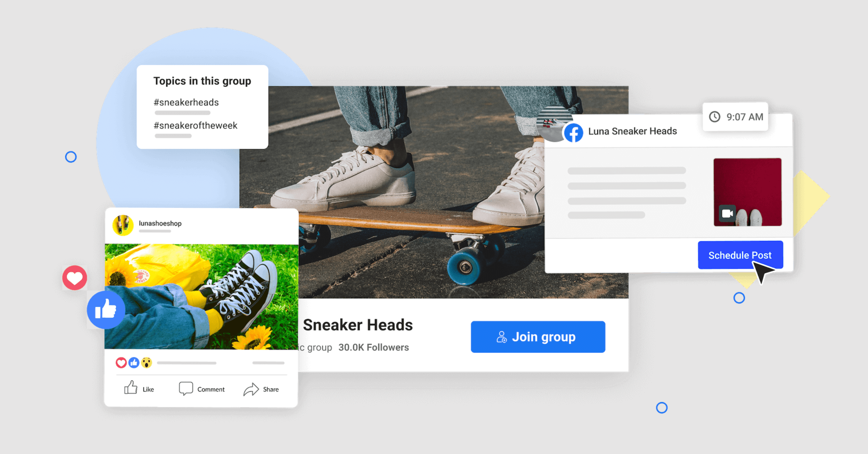The height and width of the screenshot is (454, 868).
Task: Click the lunashoeshop username
Action: [160, 223]
